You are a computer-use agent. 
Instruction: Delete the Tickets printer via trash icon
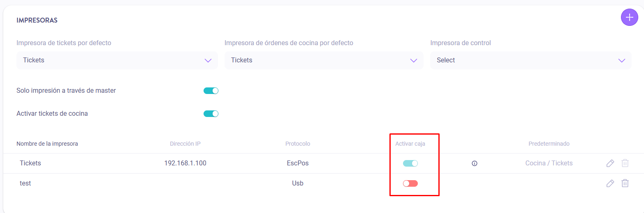coord(625,163)
